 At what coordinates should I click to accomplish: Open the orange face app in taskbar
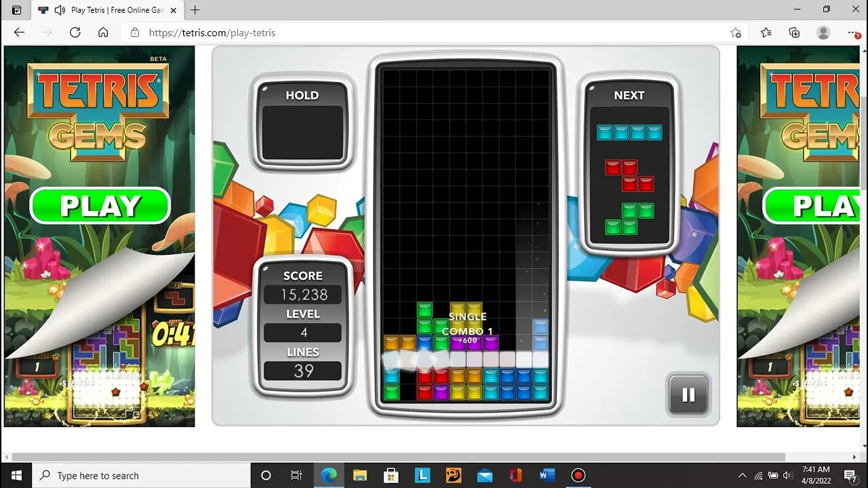453,475
